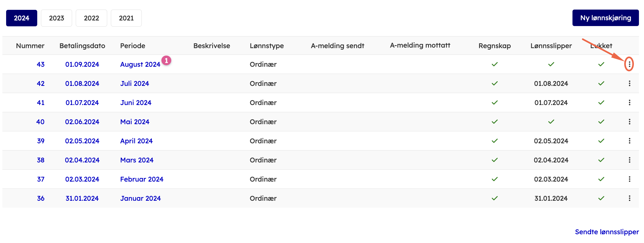Click the Betalingsdato column header
This screenshot has height=243, width=644.
click(82, 46)
